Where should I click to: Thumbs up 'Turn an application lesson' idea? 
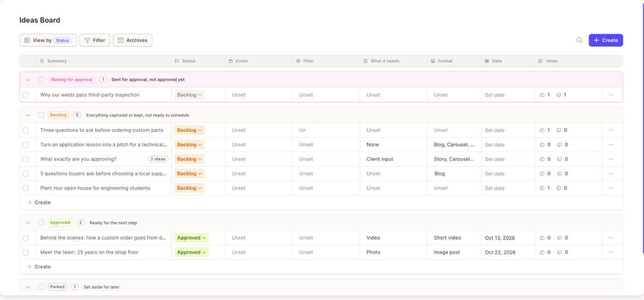542,145
